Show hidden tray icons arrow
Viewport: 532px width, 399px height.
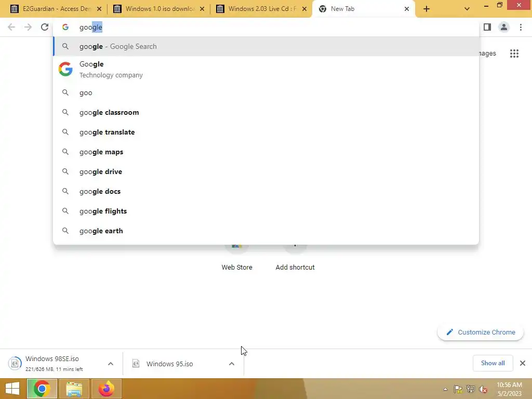coord(445,389)
